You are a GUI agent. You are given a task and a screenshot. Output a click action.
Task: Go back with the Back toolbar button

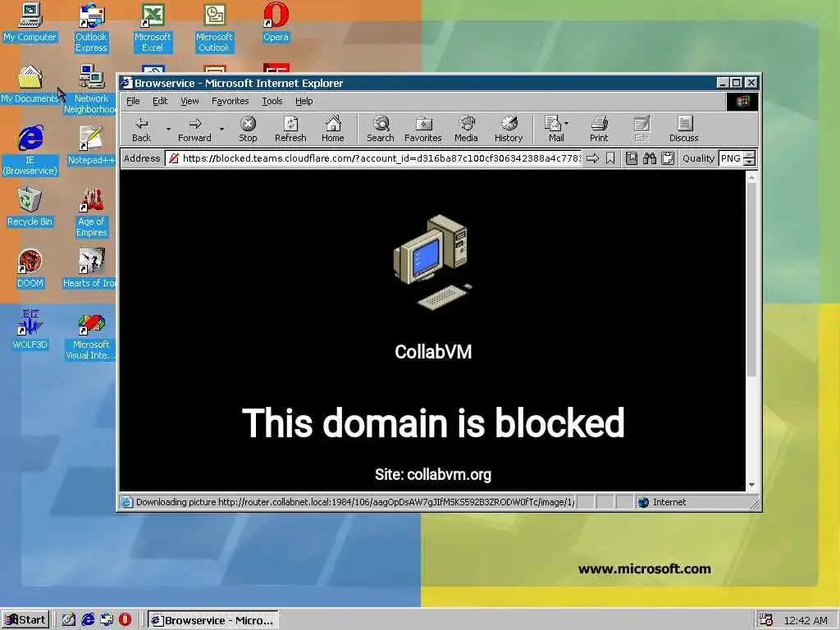point(141,129)
